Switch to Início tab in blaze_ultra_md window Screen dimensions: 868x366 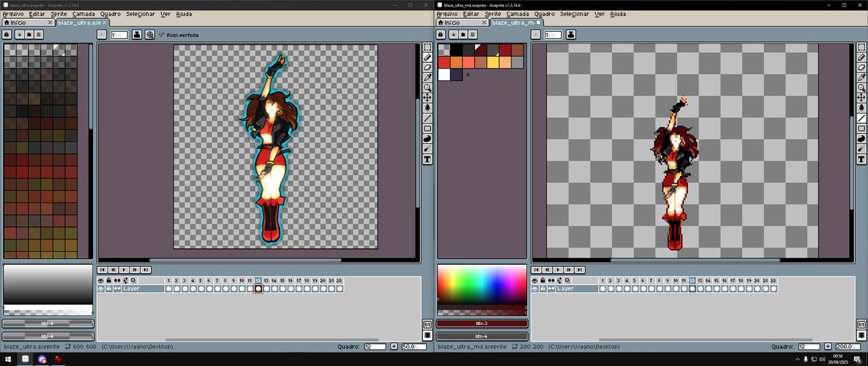(462, 22)
